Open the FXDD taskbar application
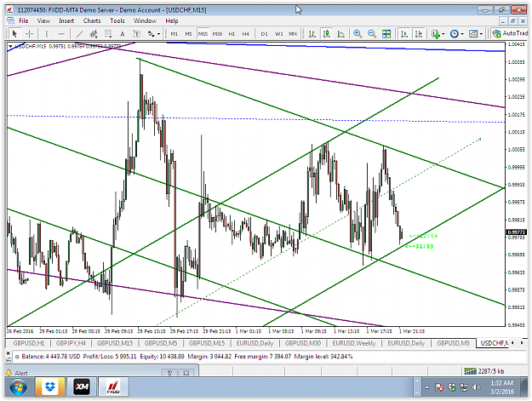The width and height of the screenshot is (532, 401). point(113,387)
